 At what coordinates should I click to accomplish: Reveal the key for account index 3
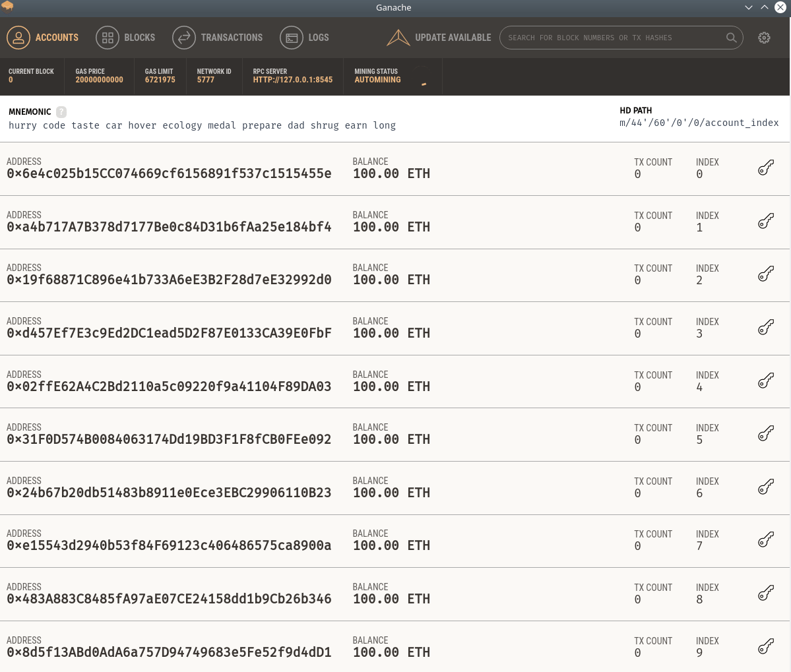[x=765, y=328]
